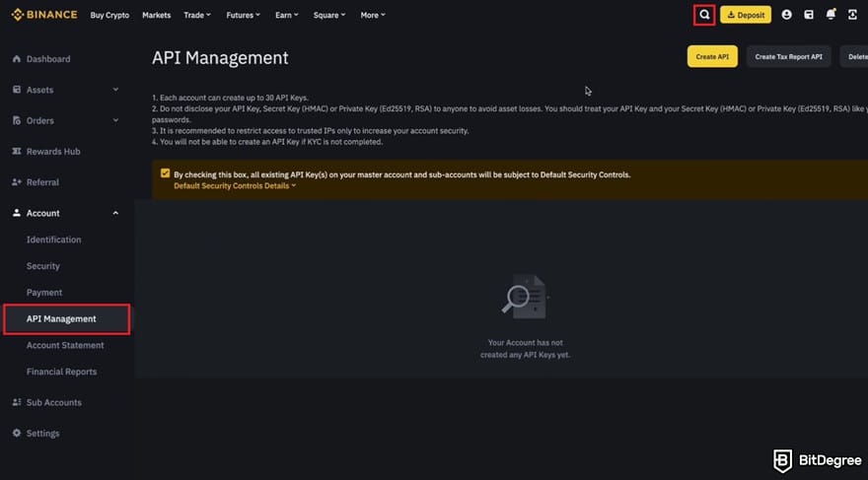Open Security under Account
Screen dimensions: 868x480
click(42, 266)
